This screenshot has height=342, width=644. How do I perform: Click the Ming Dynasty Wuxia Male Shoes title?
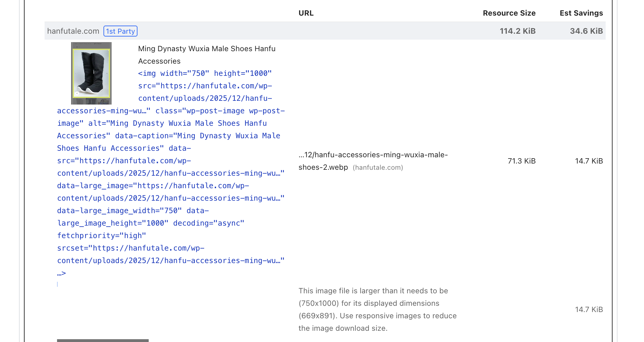coord(207,49)
